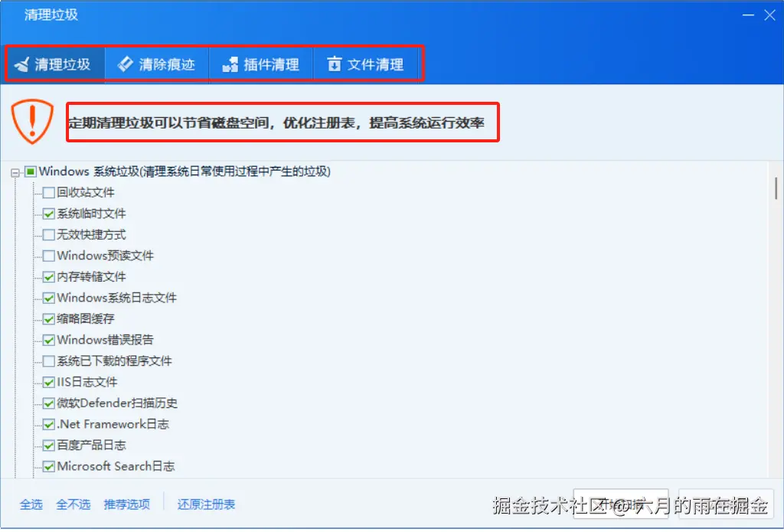The width and height of the screenshot is (784, 532).
Task: Click the orange warning shield icon
Action: click(x=32, y=121)
